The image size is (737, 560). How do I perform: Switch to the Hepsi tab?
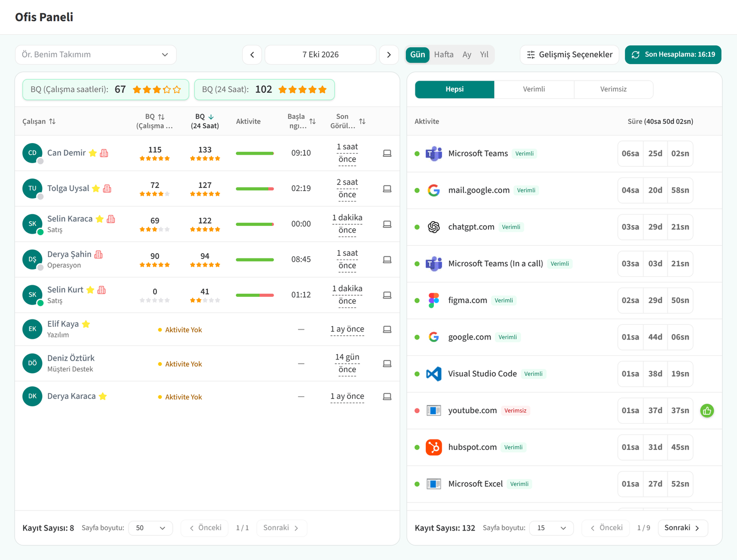click(455, 89)
